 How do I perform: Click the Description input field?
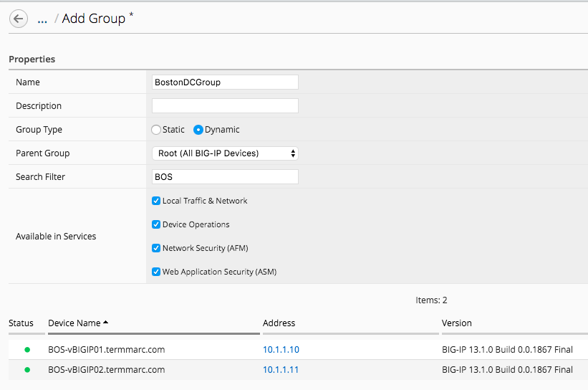[225, 106]
